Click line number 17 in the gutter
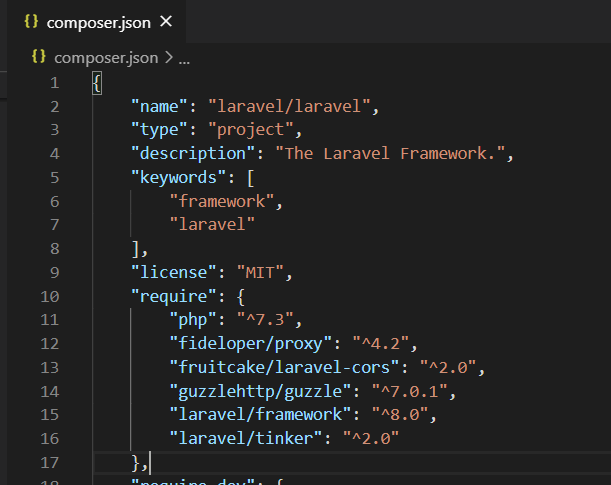This screenshot has height=485, width=611. point(49,463)
